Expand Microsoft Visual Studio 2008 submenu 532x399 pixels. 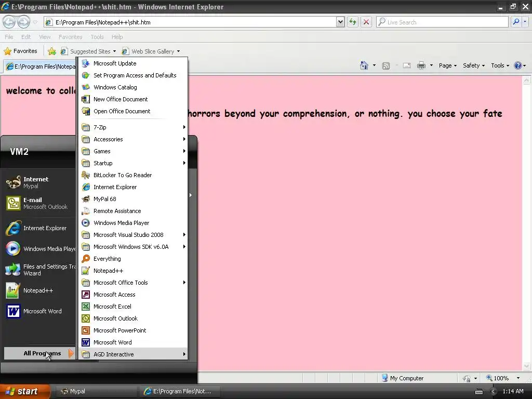[133, 235]
